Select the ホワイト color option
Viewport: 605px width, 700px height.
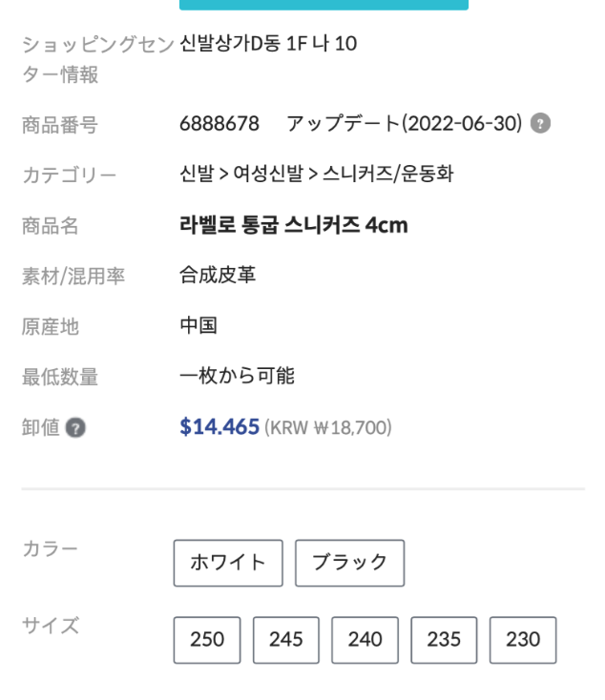point(228,563)
